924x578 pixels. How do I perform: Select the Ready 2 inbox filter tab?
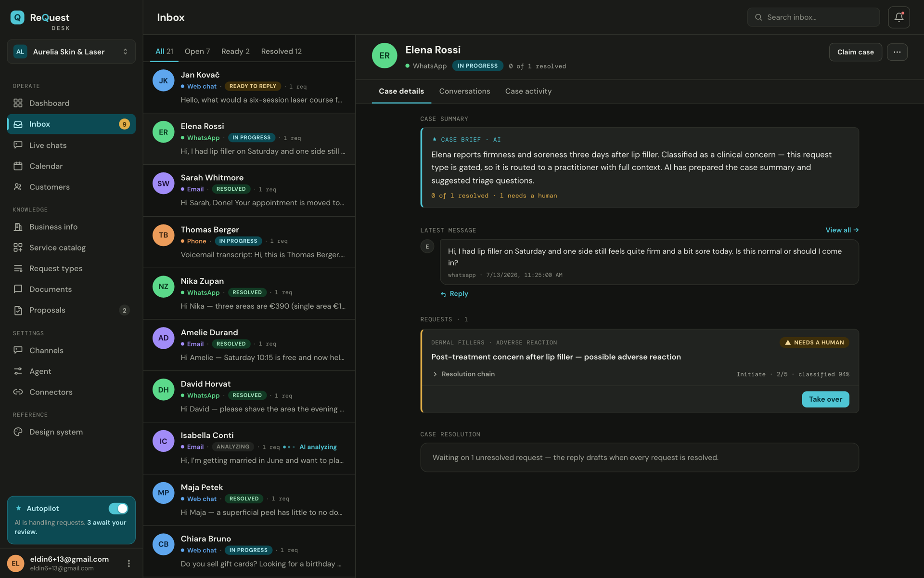[235, 51]
